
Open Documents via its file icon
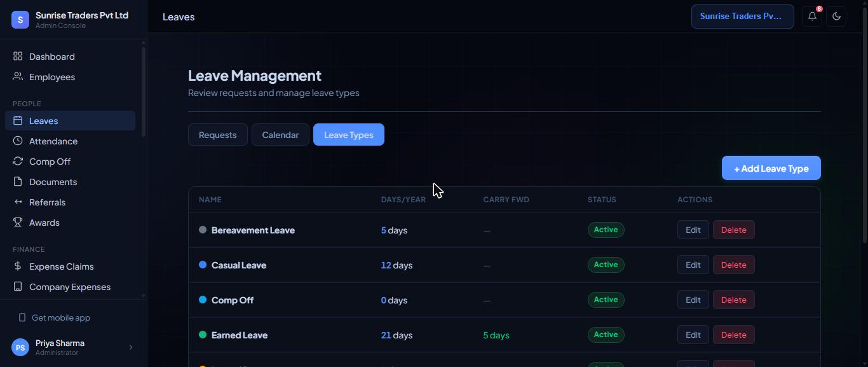click(x=18, y=182)
